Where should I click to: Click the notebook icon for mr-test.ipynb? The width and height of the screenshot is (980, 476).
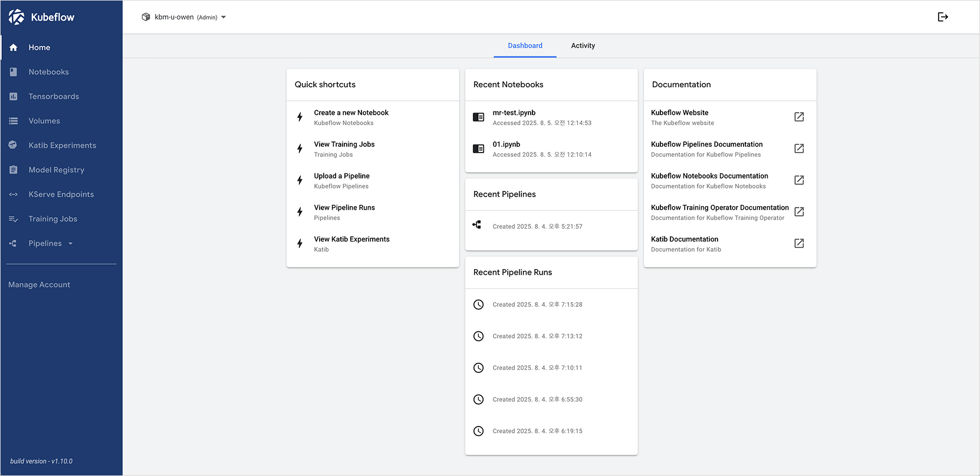(x=479, y=117)
